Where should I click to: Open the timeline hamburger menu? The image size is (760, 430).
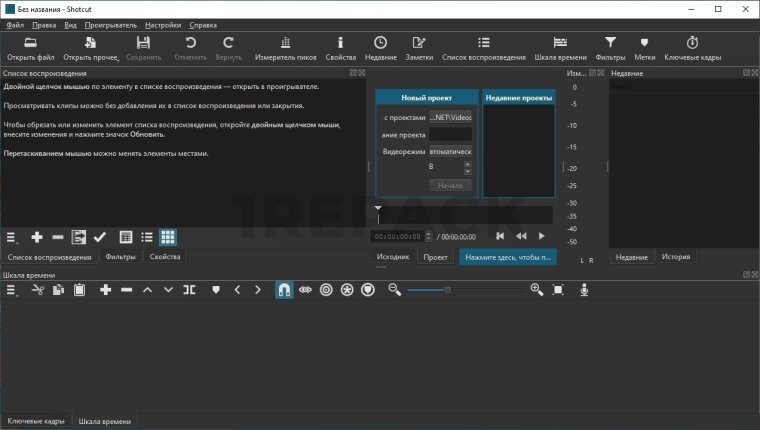(x=13, y=290)
